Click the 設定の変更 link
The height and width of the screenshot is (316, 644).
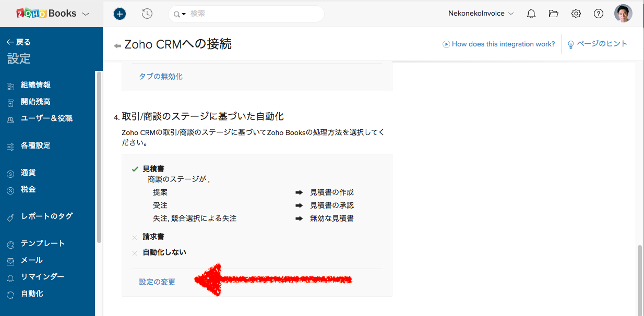(157, 282)
